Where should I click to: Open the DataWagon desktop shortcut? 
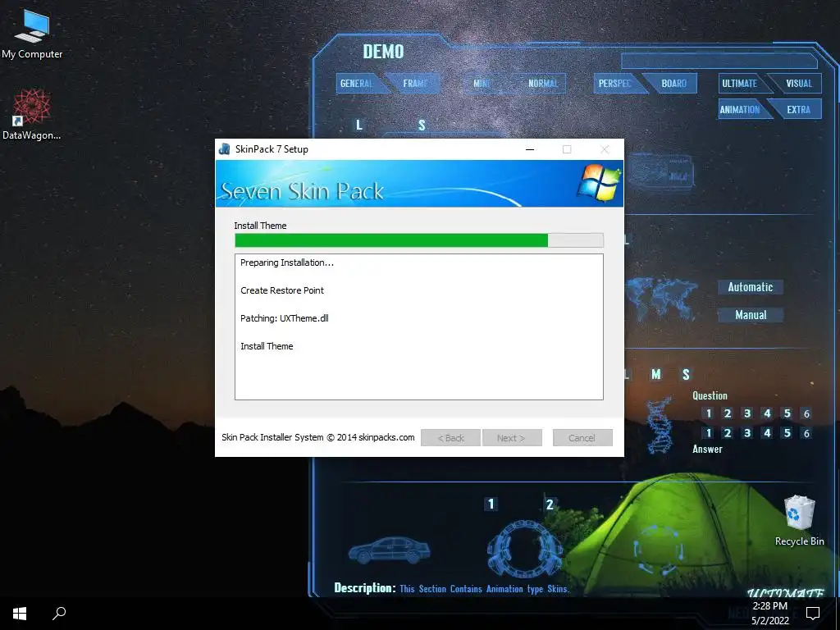pos(32,114)
